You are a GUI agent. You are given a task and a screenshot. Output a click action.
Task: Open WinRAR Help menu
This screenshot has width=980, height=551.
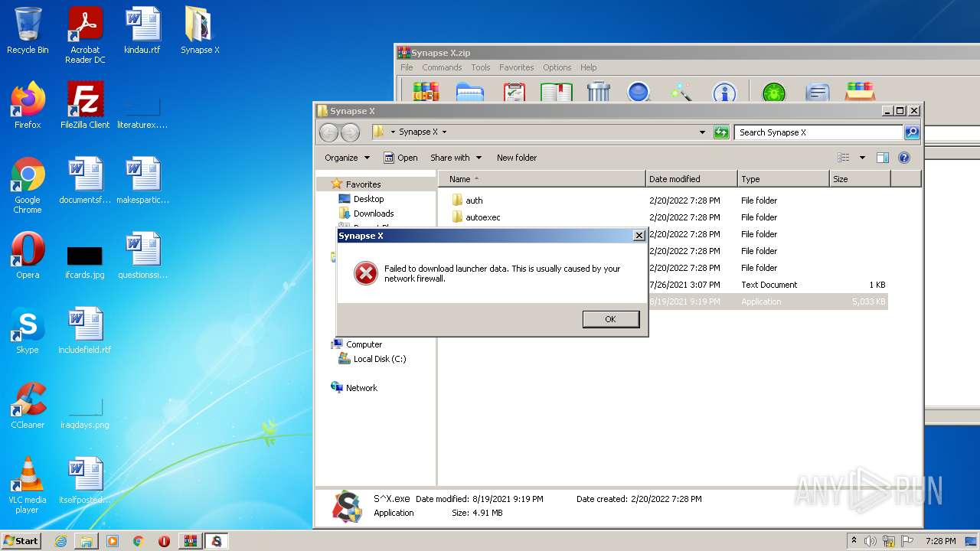point(588,67)
